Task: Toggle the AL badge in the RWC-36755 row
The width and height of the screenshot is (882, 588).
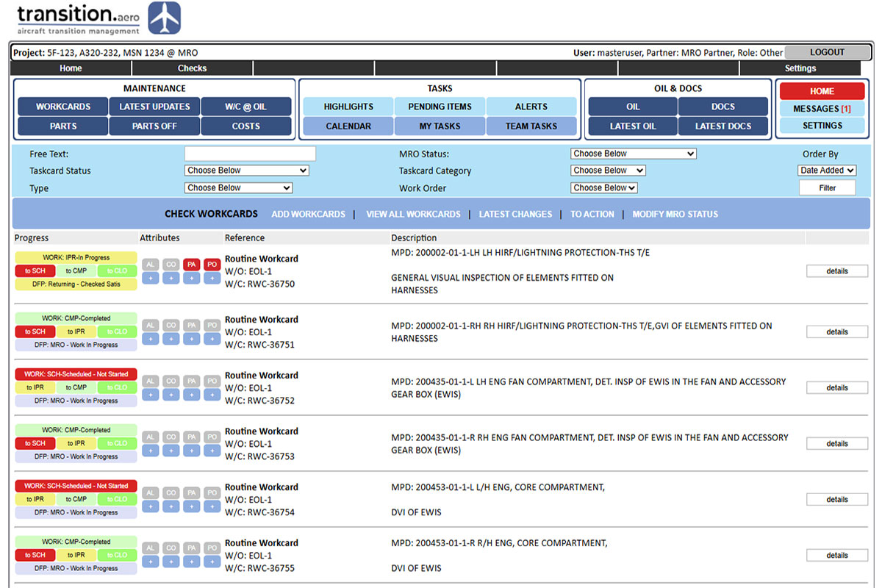Action: click(x=150, y=549)
